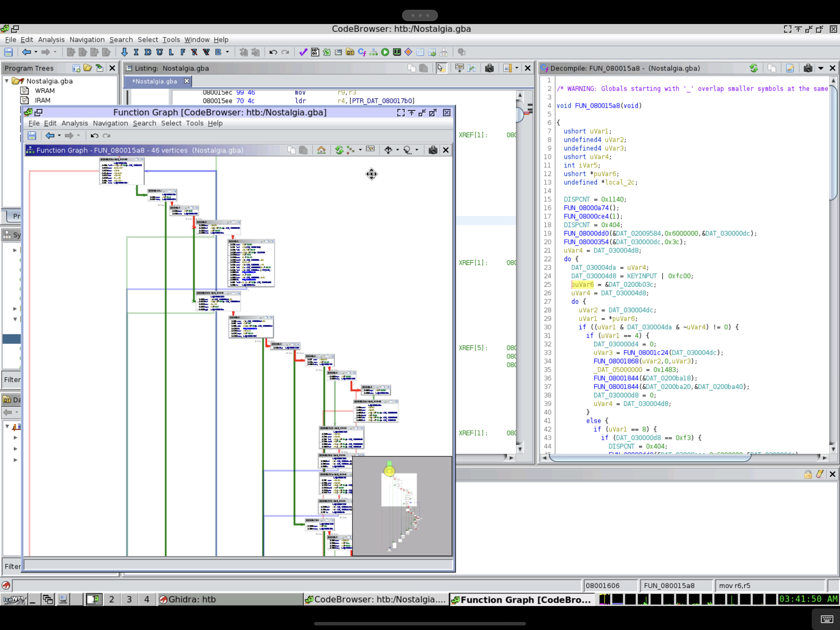The height and width of the screenshot is (630, 840).
Task: Open the Listing panel options dropdown arrow
Action: point(517,68)
